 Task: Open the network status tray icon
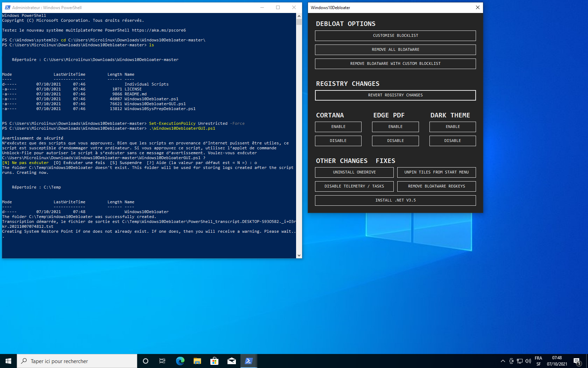520,361
